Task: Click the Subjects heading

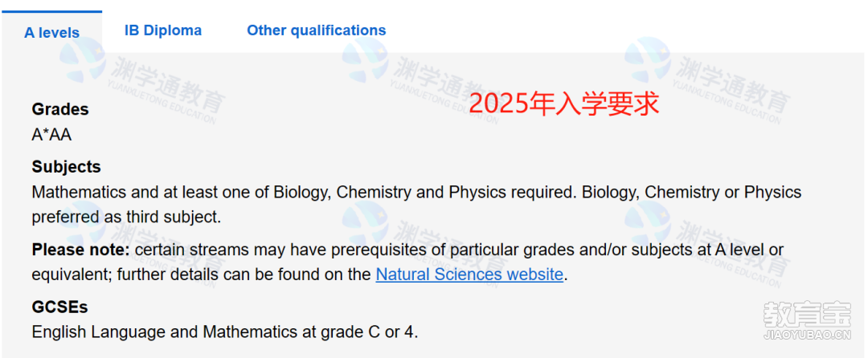Action: pyautogui.click(x=67, y=167)
